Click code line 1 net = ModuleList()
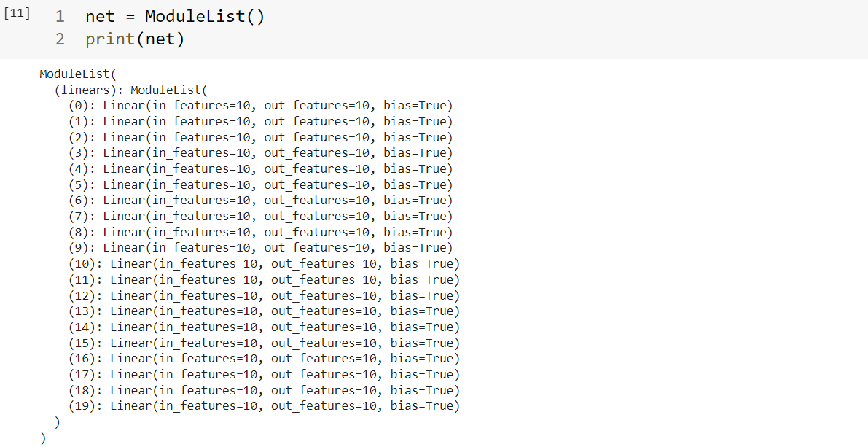The width and height of the screenshot is (868, 447). point(175,17)
